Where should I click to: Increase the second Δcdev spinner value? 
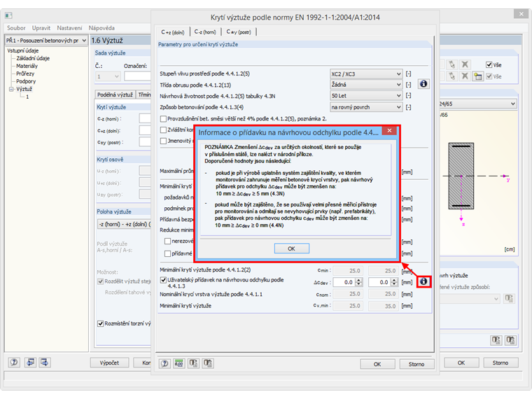click(x=394, y=280)
